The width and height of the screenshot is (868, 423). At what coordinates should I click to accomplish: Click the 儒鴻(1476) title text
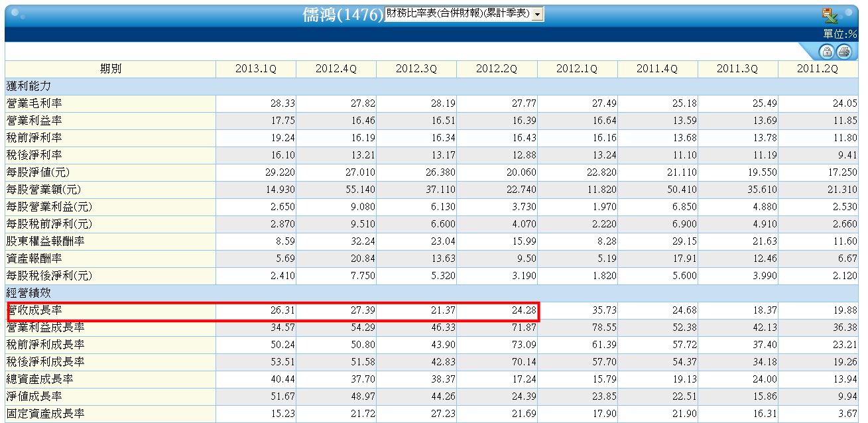click(x=343, y=15)
